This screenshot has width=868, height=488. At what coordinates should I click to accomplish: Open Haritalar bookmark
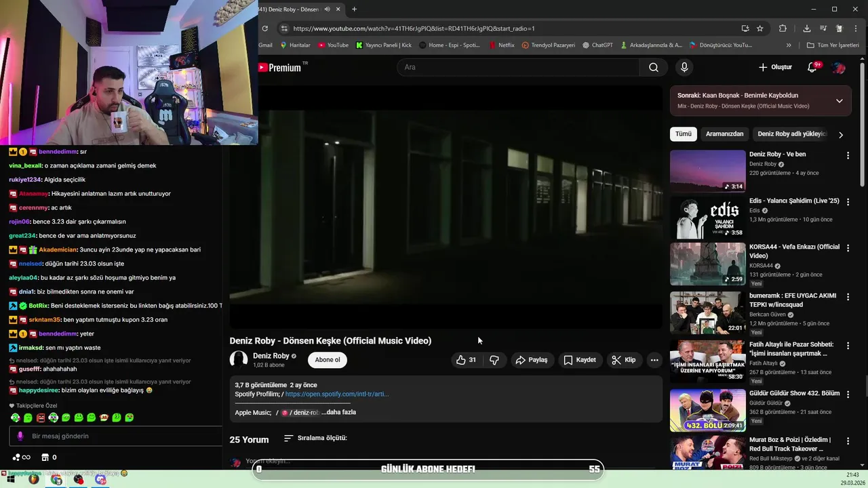[x=294, y=45]
